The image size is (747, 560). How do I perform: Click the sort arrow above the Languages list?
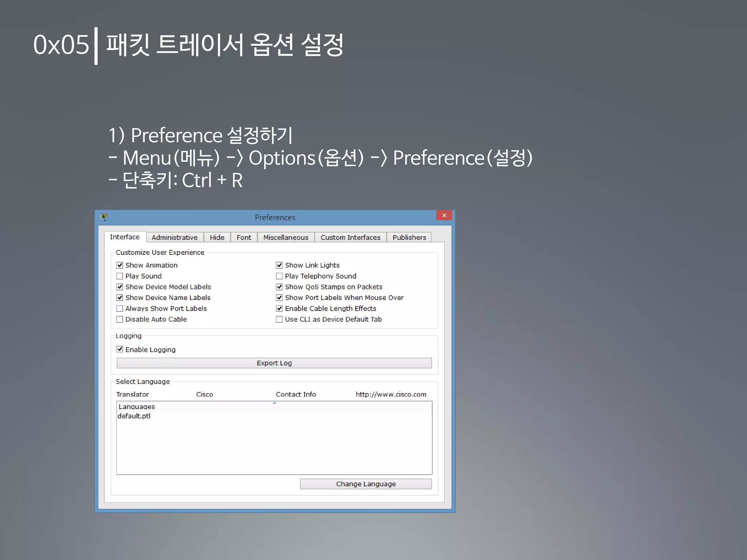click(274, 403)
